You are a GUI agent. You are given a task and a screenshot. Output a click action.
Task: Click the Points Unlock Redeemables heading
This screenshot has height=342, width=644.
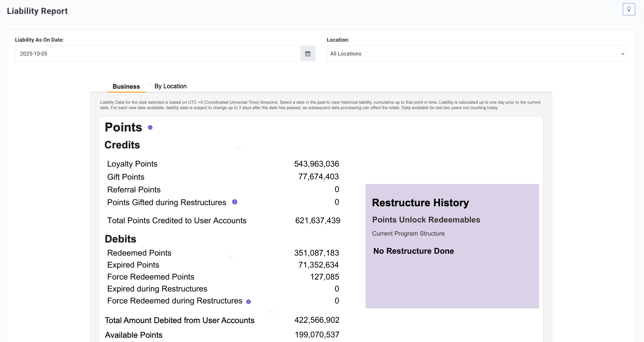[x=426, y=220]
